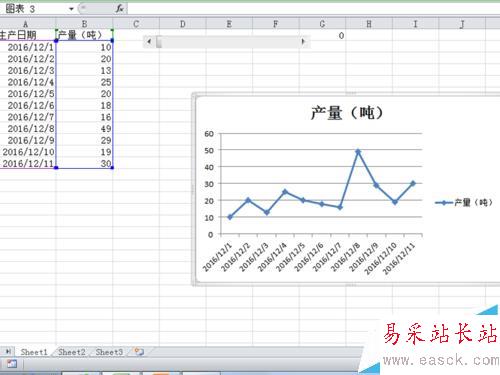
Task: Click the Name Box showing 图表 3
Action: 33,9
